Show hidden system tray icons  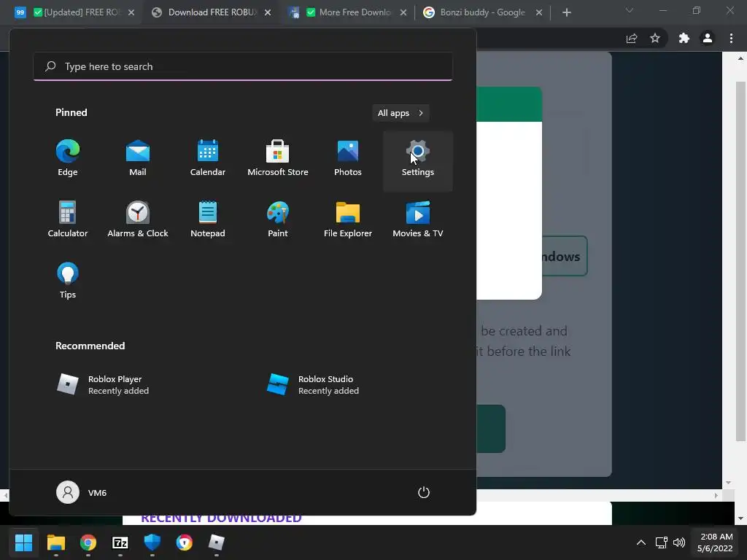[641, 542]
